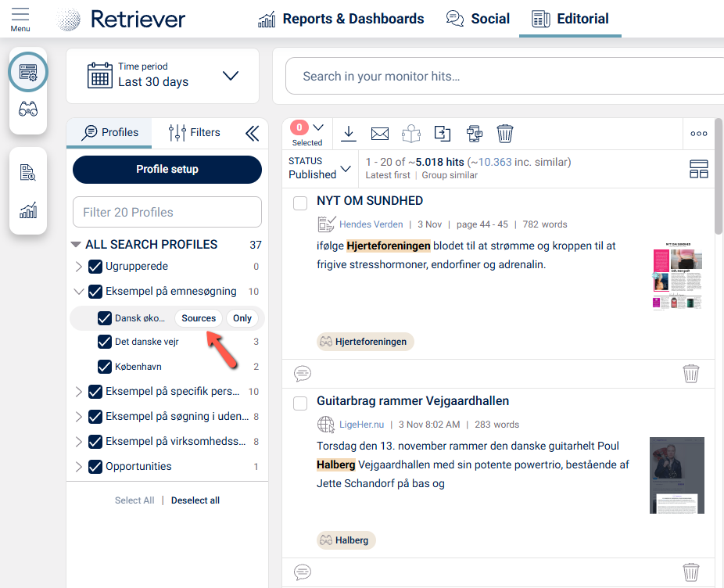Screen dimensions: 724x588
Task: Open the Selected count dropdown arrow
Action: click(318, 127)
